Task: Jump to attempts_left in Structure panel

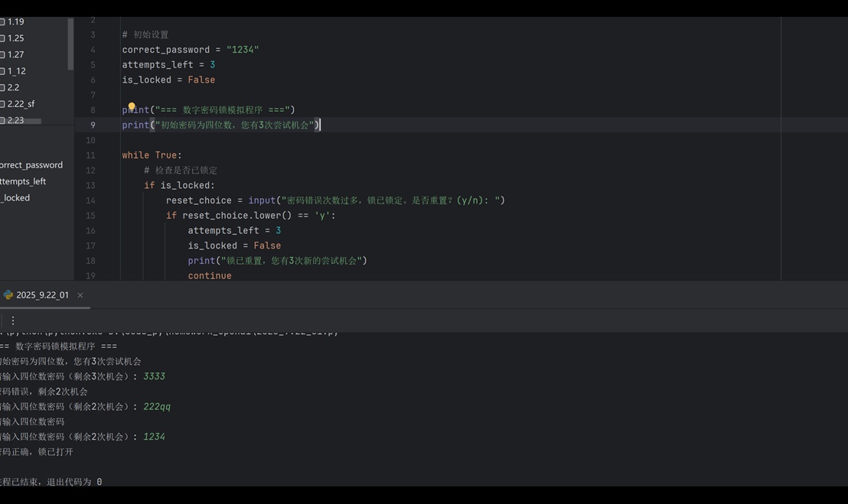Action: [23, 181]
